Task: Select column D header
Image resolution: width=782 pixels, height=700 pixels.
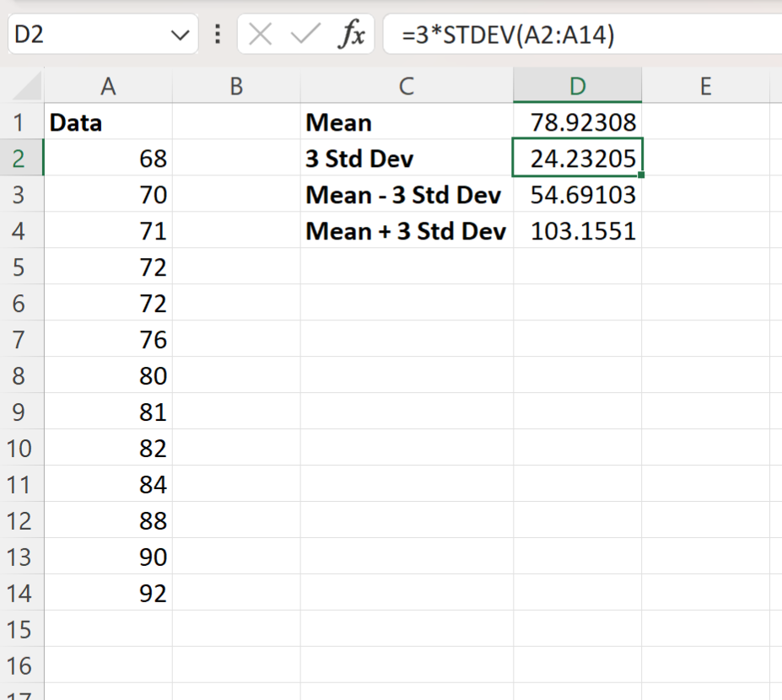Action: click(577, 85)
